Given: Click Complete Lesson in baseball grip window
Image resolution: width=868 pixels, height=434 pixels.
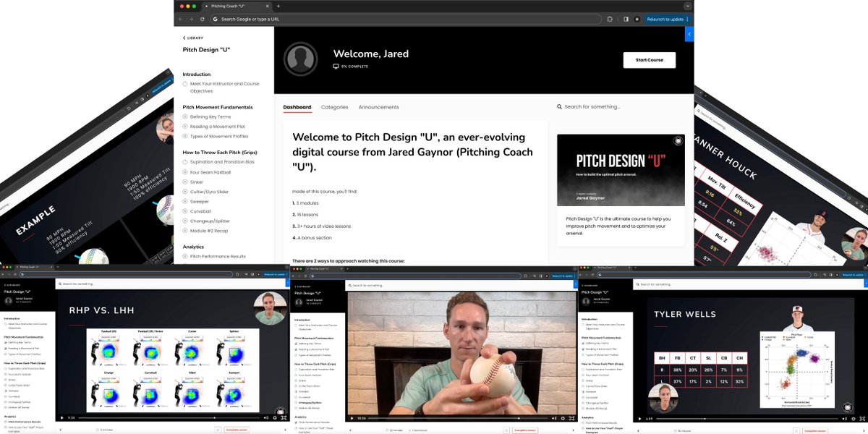Looking at the screenshot, I should point(527,430).
